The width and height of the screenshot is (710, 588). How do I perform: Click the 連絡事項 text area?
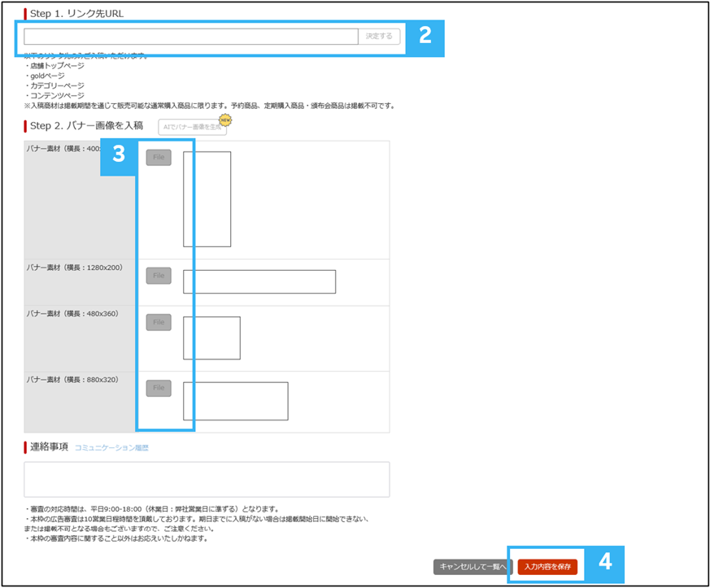(x=207, y=479)
